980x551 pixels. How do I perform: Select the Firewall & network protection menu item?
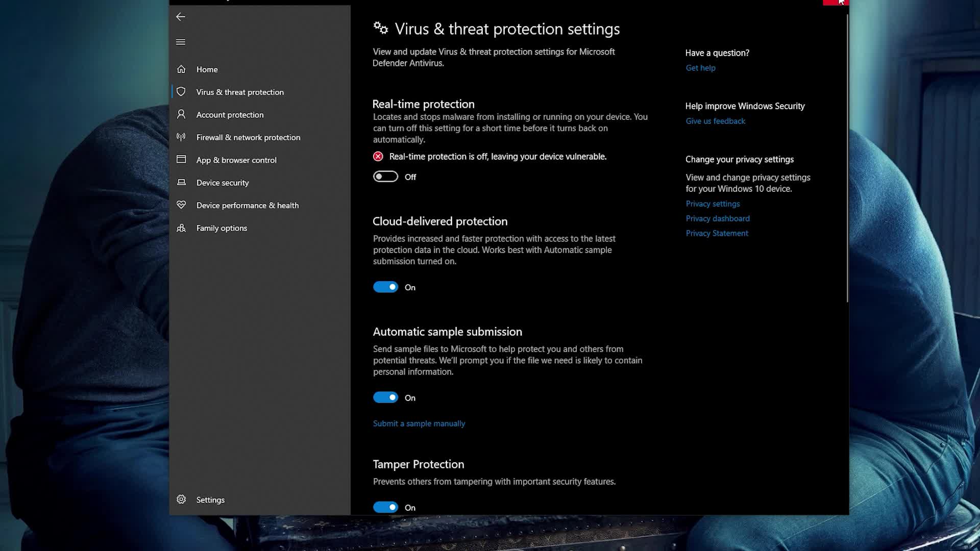(248, 137)
